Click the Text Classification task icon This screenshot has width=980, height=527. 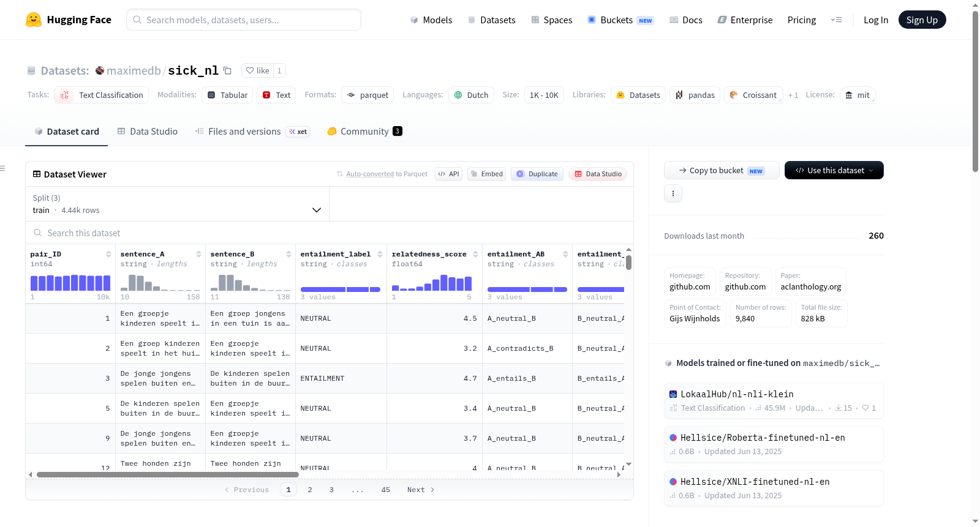click(64, 95)
